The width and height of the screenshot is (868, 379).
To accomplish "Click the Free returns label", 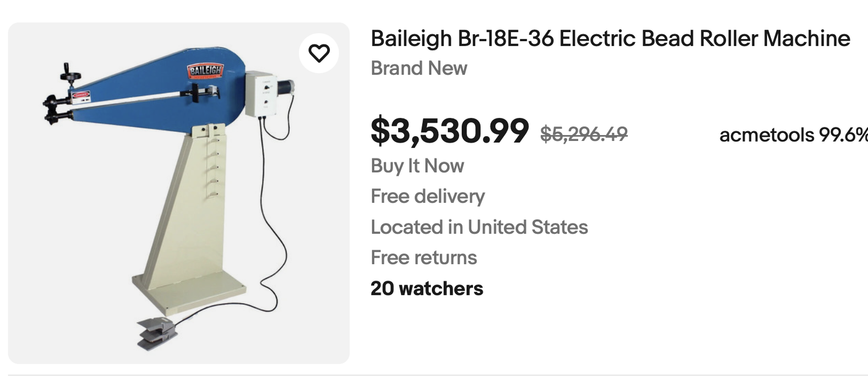I will pos(424,258).
